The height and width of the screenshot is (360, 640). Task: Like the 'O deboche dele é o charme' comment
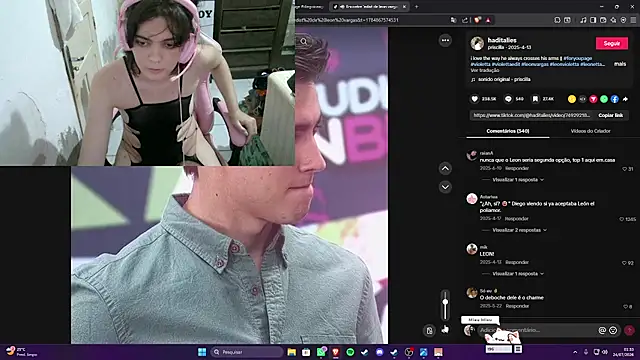625,307
